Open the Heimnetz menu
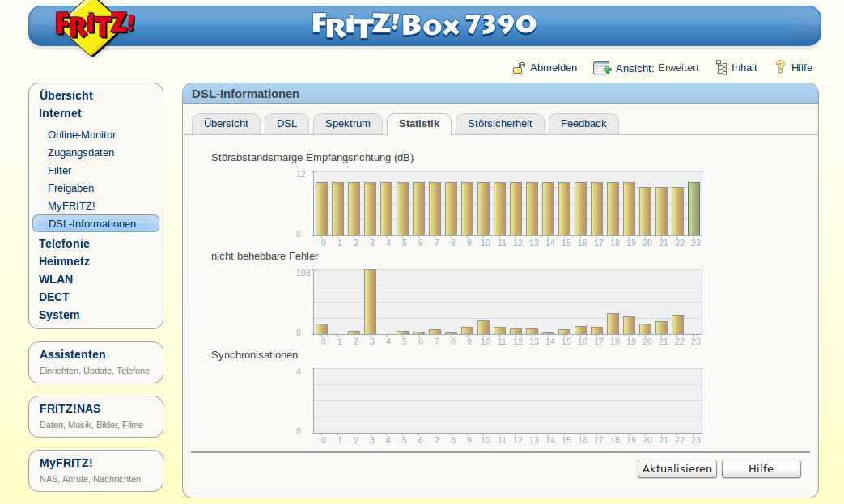The height and width of the screenshot is (504, 844). coord(64,261)
